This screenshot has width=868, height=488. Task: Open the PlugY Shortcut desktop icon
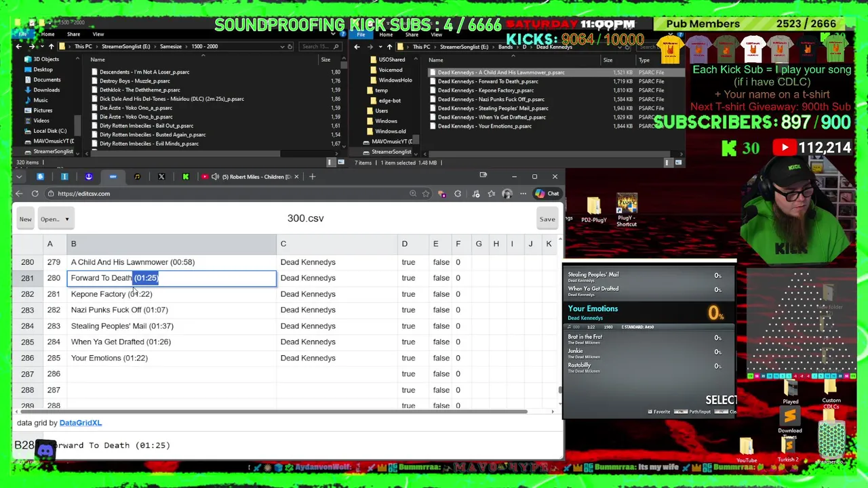click(x=627, y=211)
